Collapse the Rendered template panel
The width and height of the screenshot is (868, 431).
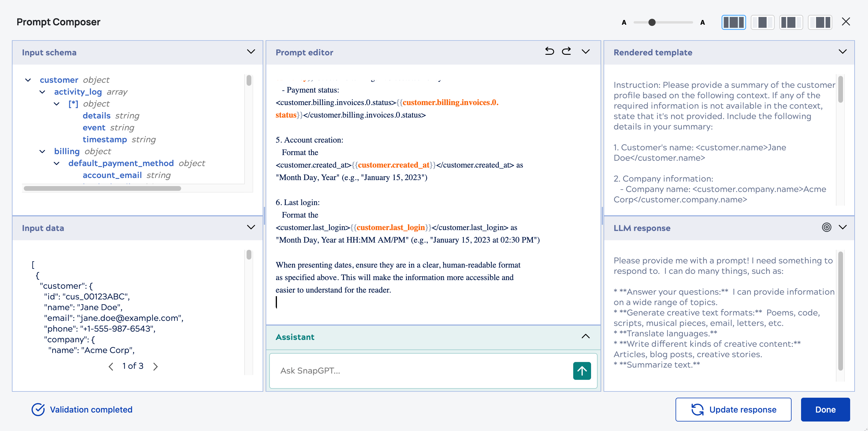coord(842,51)
